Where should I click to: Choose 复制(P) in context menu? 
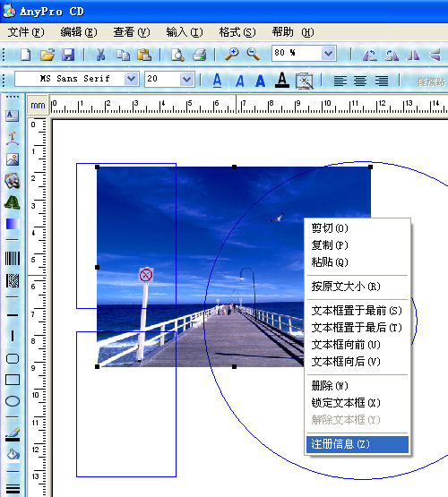coord(358,245)
